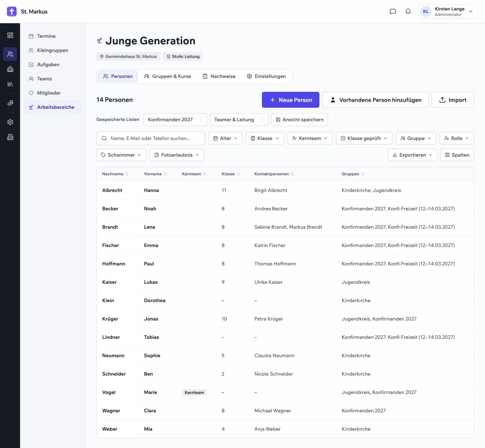Open the chat messages icon

[x=393, y=11]
